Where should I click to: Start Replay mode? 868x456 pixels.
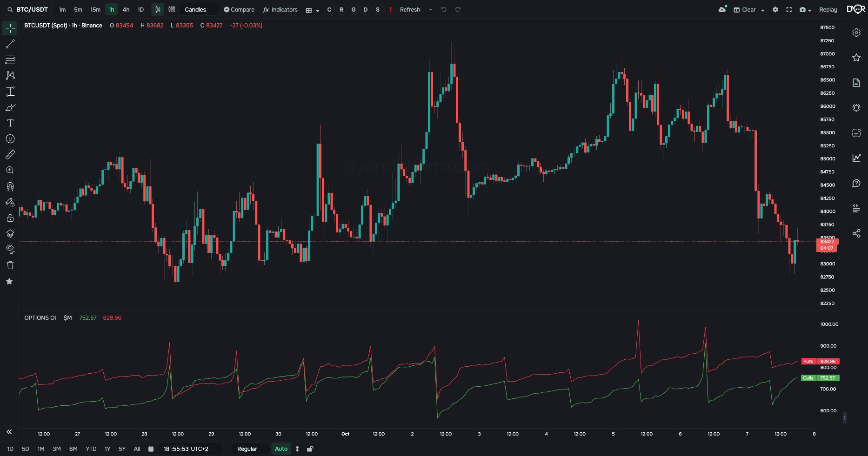[x=828, y=9]
